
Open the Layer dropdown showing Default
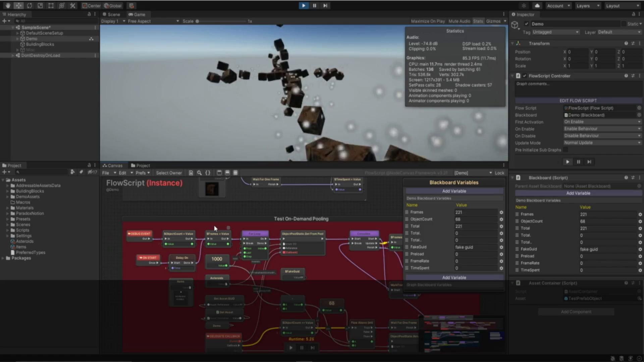click(619, 32)
